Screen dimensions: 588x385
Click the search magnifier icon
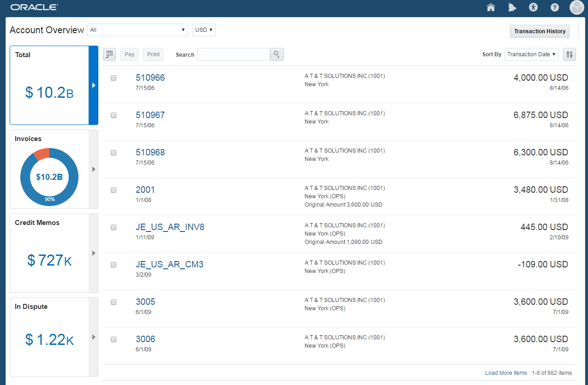(277, 54)
